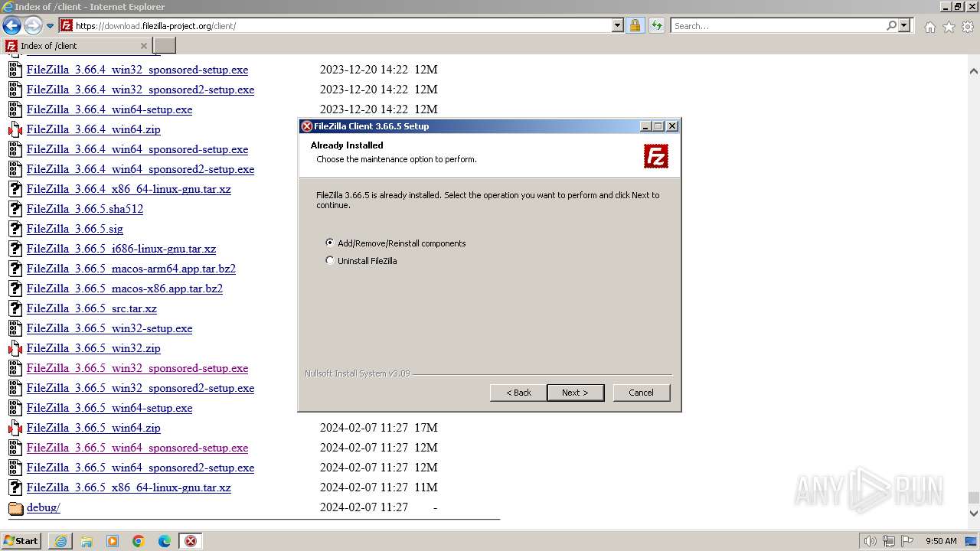Cancel the FileZilla Setup dialog
The width and height of the screenshot is (980, 551).
point(642,393)
